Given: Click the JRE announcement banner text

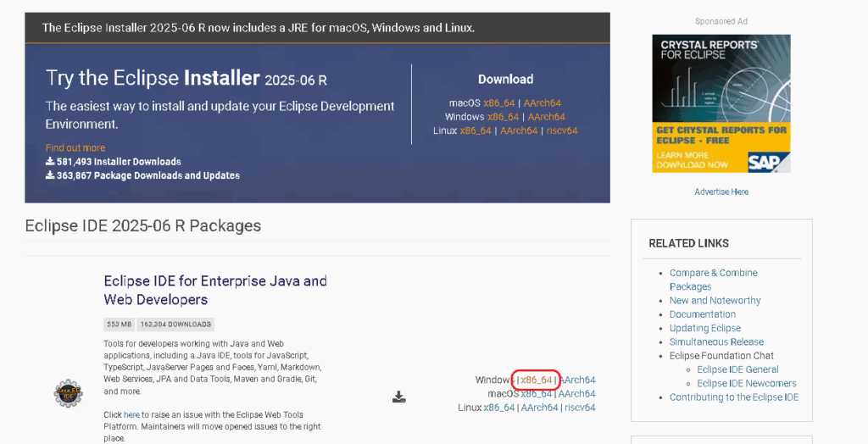Looking at the screenshot, I should pyautogui.click(x=259, y=28).
